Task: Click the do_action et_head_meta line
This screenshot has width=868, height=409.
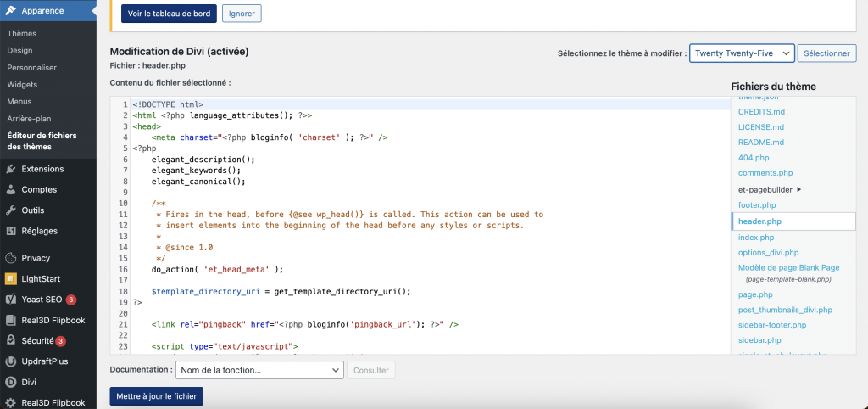Action: click(217, 269)
